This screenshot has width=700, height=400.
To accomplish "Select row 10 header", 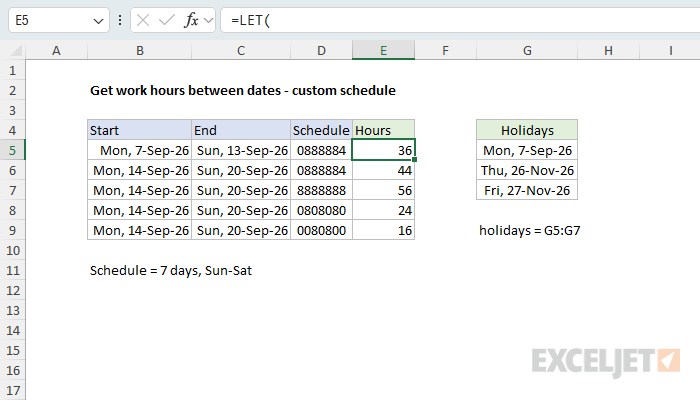I will click(12, 250).
